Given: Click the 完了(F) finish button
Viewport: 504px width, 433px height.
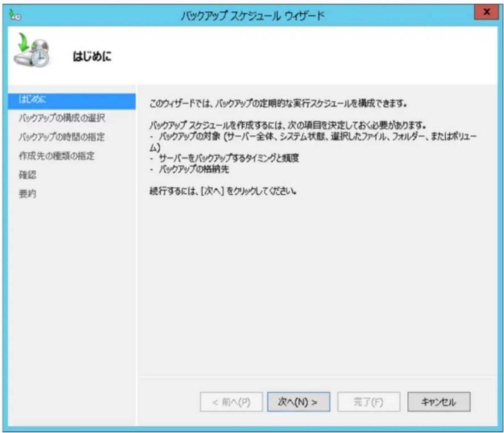Looking at the screenshot, I should pos(369,402).
